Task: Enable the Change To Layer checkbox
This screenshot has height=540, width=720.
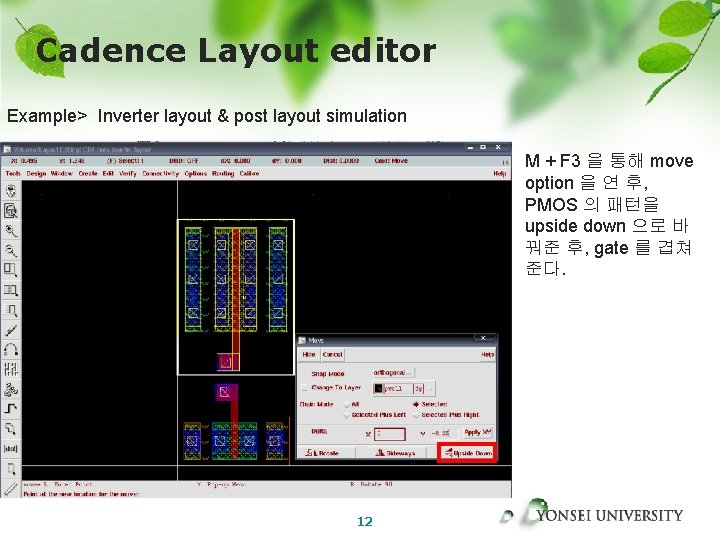Action: click(304, 388)
